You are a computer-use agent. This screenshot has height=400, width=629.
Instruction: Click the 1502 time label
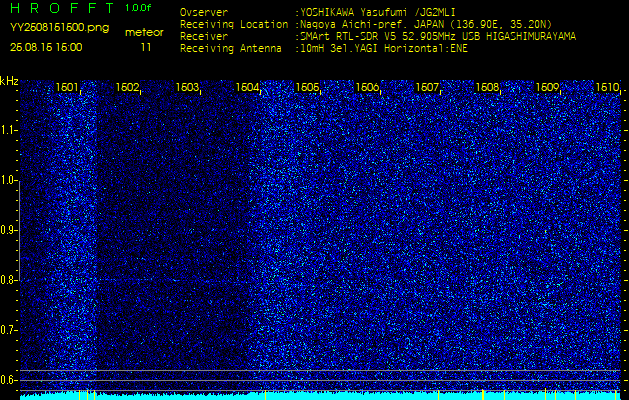point(127,87)
